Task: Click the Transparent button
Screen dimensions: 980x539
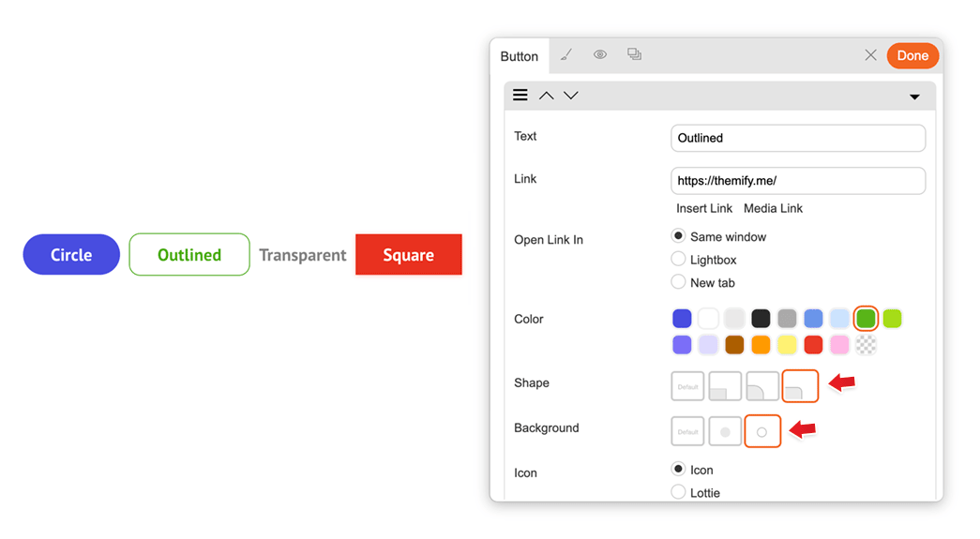Action: 303,255
